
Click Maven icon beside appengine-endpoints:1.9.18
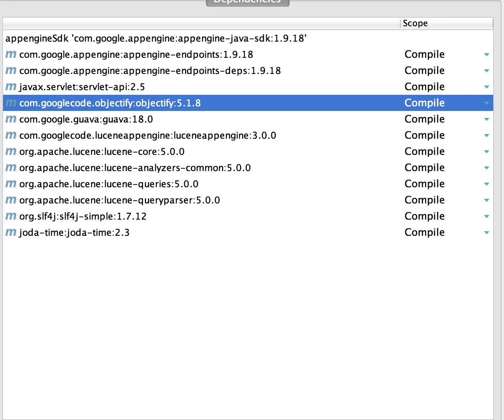pyautogui.click(x=11, y=54)
